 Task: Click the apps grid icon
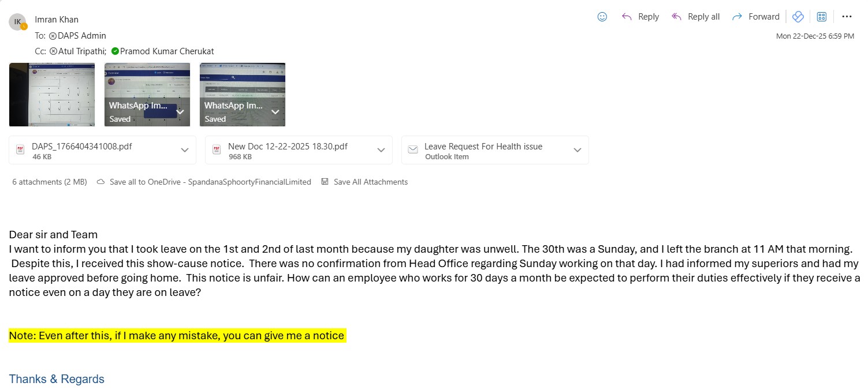(821, 17)
